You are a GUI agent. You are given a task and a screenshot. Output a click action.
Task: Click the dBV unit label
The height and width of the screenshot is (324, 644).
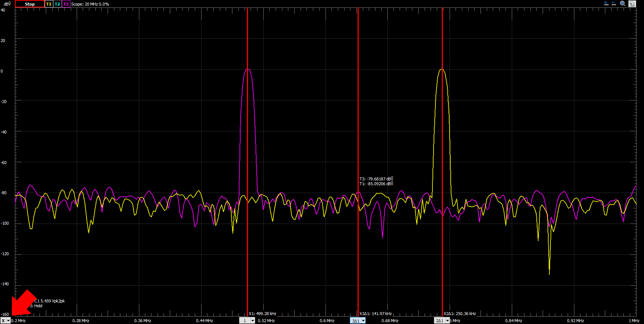(x=7, y=4)
